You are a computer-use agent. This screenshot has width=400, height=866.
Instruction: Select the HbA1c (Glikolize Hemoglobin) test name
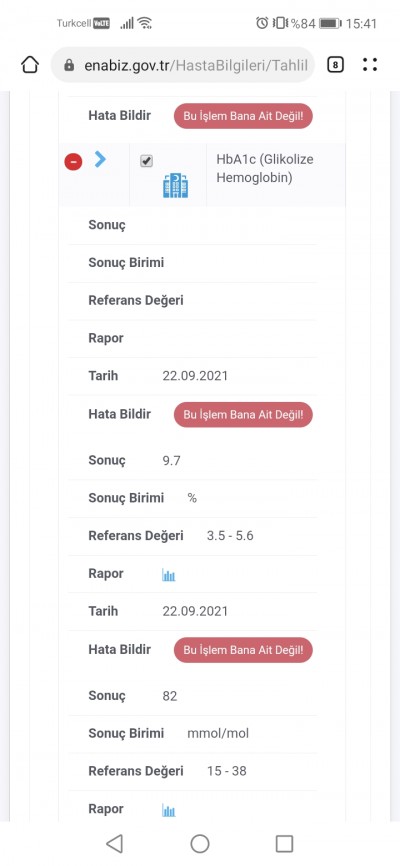(x=265, y=168)
